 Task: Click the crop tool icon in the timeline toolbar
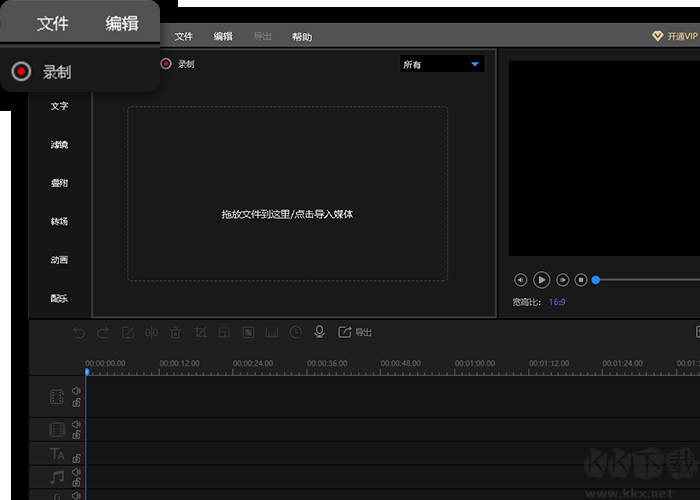click(x=200, y=332)
